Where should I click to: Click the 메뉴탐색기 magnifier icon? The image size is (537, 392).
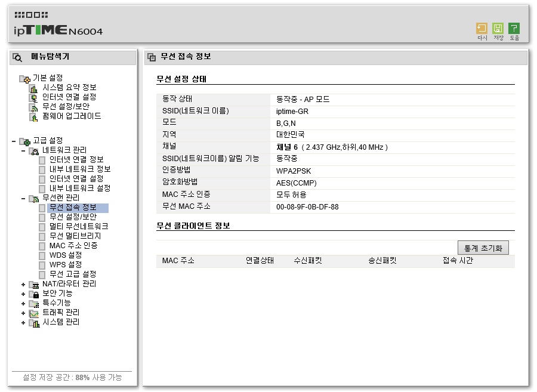(x=17, y=57)
